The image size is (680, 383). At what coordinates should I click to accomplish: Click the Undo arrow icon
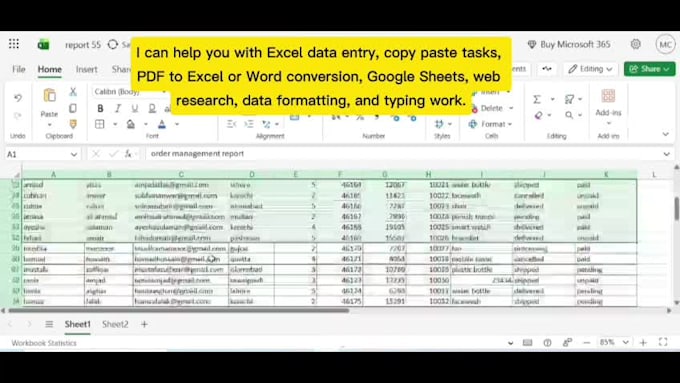(x=18, y=98)
